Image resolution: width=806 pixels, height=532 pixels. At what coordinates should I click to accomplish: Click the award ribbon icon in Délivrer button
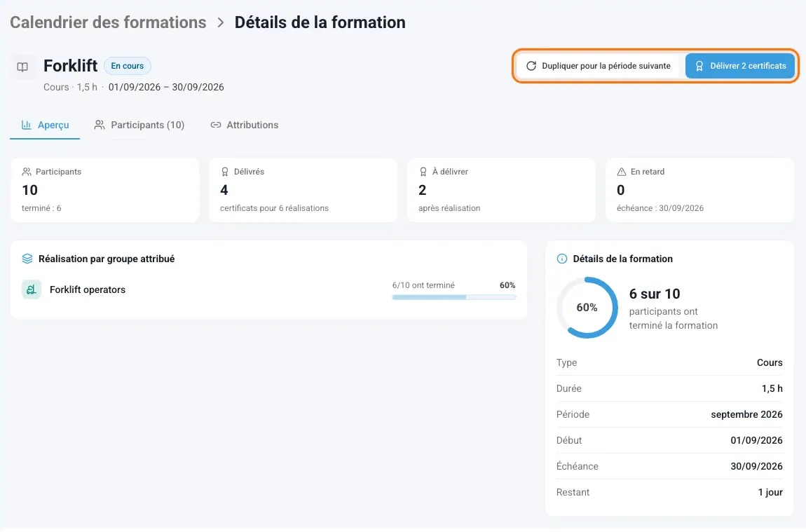pos(699,66)
